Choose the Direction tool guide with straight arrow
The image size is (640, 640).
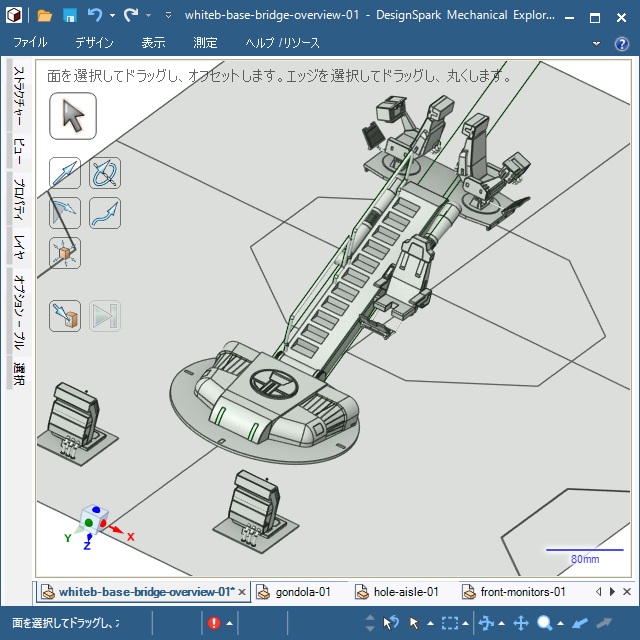[x=65, y=173]
